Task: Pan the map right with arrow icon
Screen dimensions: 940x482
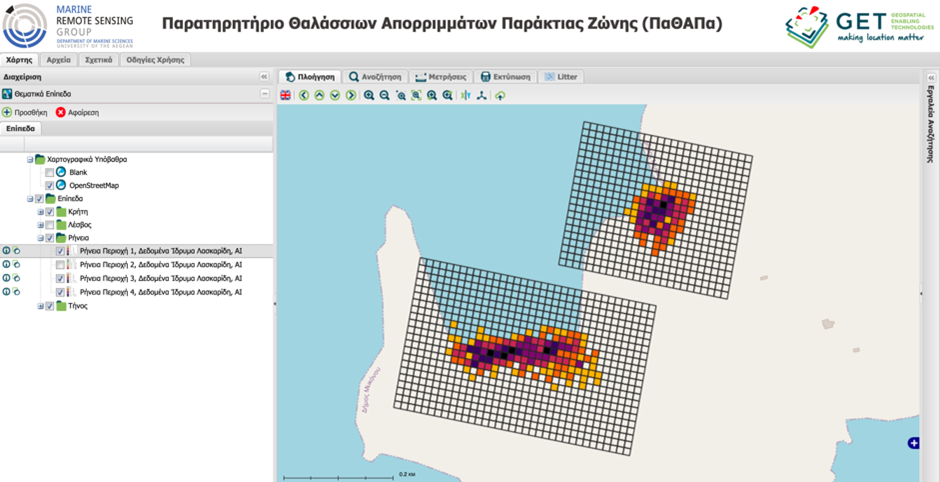Action: pos(350,95)
